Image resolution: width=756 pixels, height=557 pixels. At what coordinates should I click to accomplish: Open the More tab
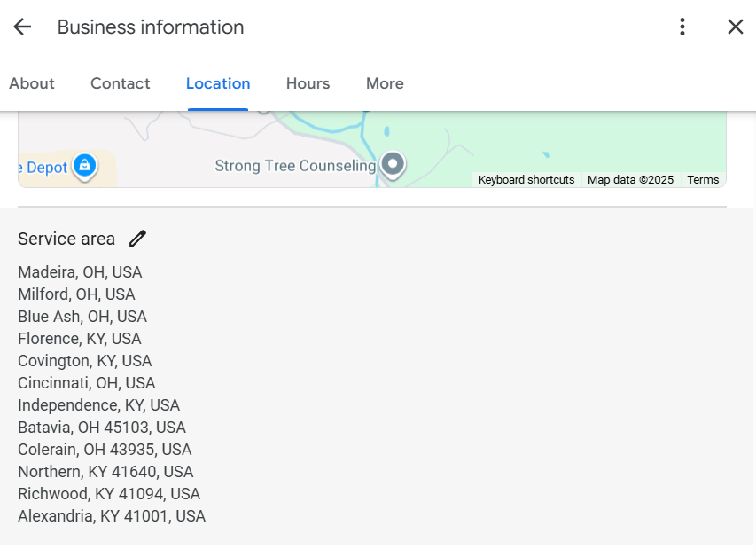tap(384, 83)
